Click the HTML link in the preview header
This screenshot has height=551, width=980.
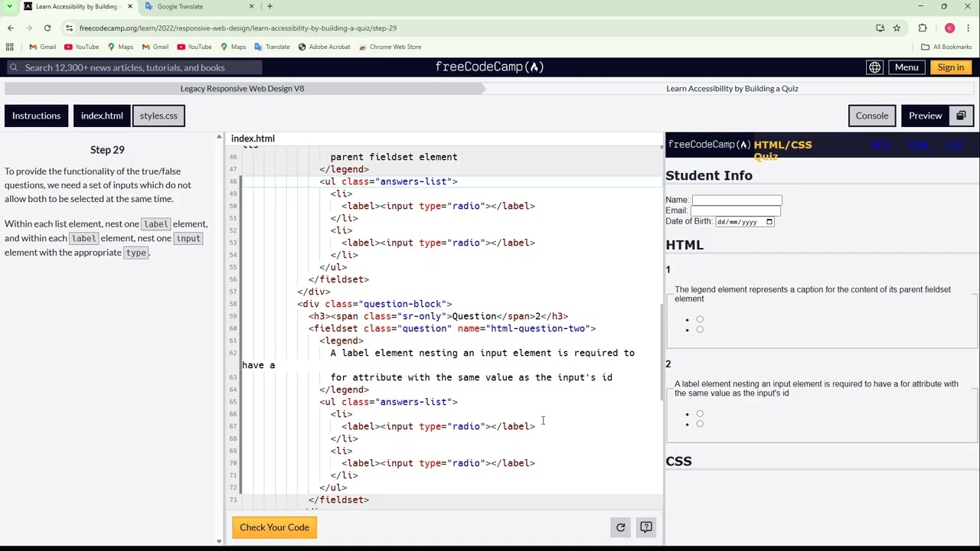coord(917,145)
